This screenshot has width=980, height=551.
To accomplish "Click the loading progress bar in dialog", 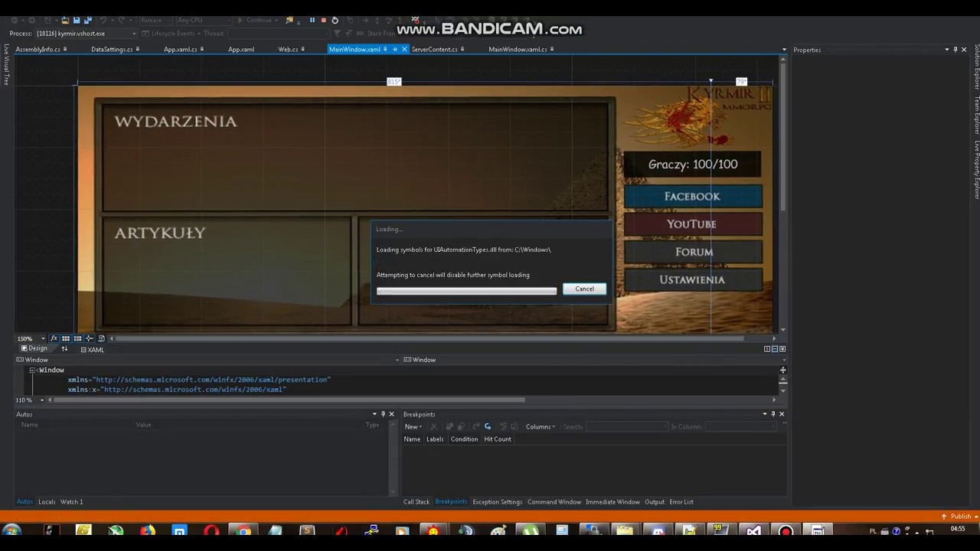I will tap(466, 291).
